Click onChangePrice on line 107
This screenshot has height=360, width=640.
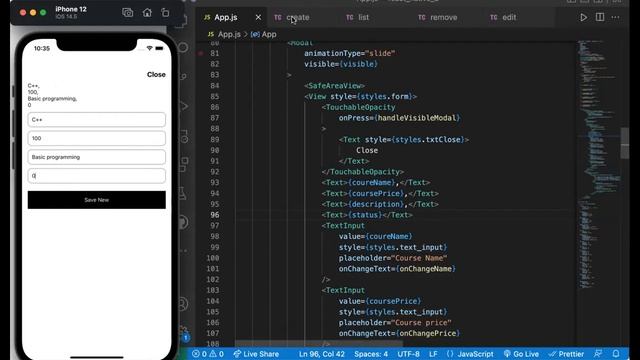tap(428, 333)
